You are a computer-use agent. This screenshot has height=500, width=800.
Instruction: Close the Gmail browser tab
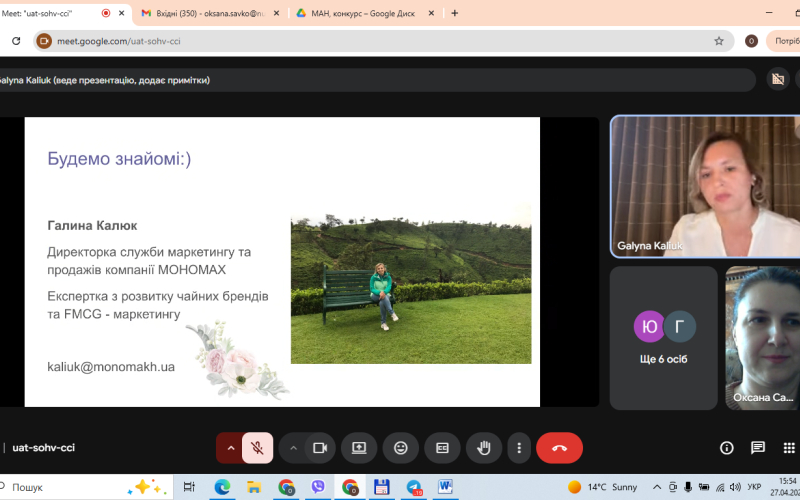click(277, 13)
